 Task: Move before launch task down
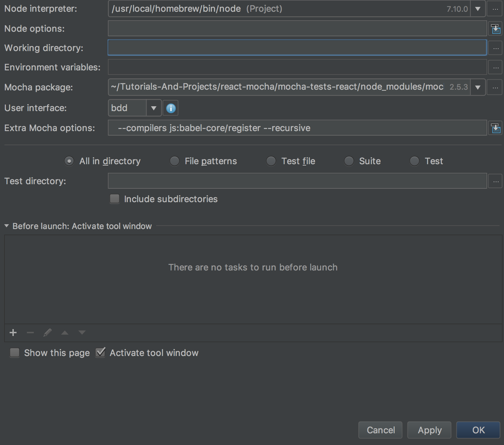[x=82, y=333]
